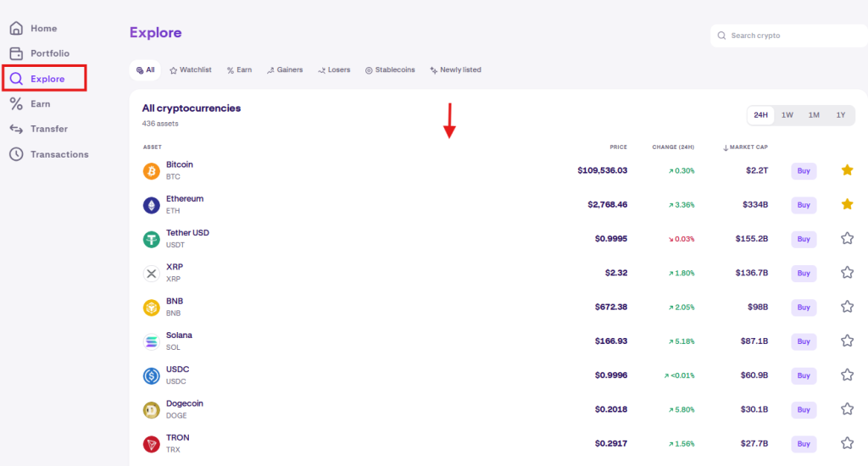This screenshot has height=466, width=868.
Task: Open Transactions in the sidebar
Action: click(x=48, y=154)
